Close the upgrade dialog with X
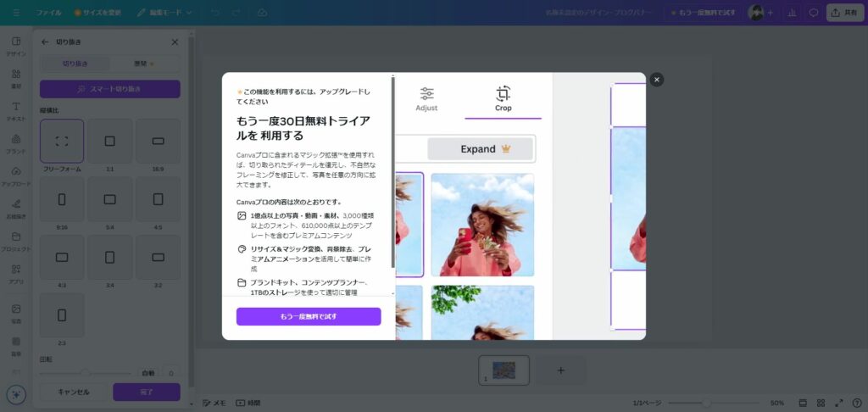Viewport: 868px width, 412px height. (x=657, y=80)
